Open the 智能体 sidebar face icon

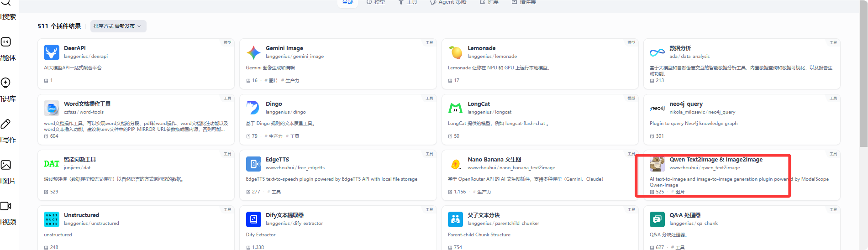5,42
